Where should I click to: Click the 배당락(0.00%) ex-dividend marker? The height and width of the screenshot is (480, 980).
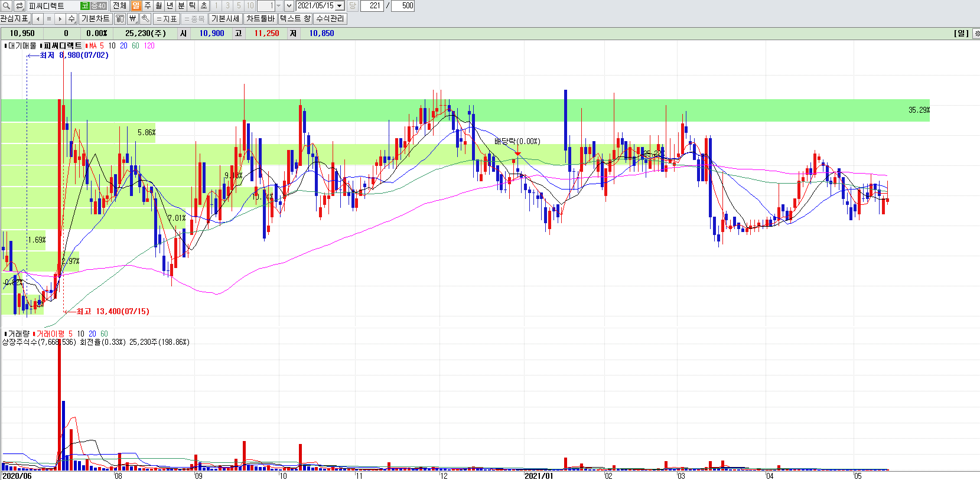[x=517, y=141]
